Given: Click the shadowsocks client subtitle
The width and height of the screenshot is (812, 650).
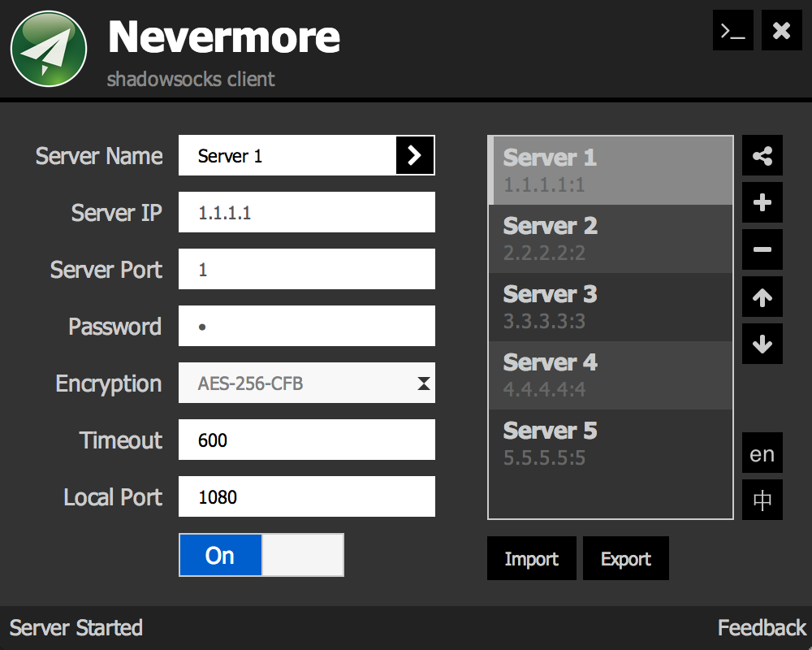Looking at the screenshot, I should click(191, 80).
